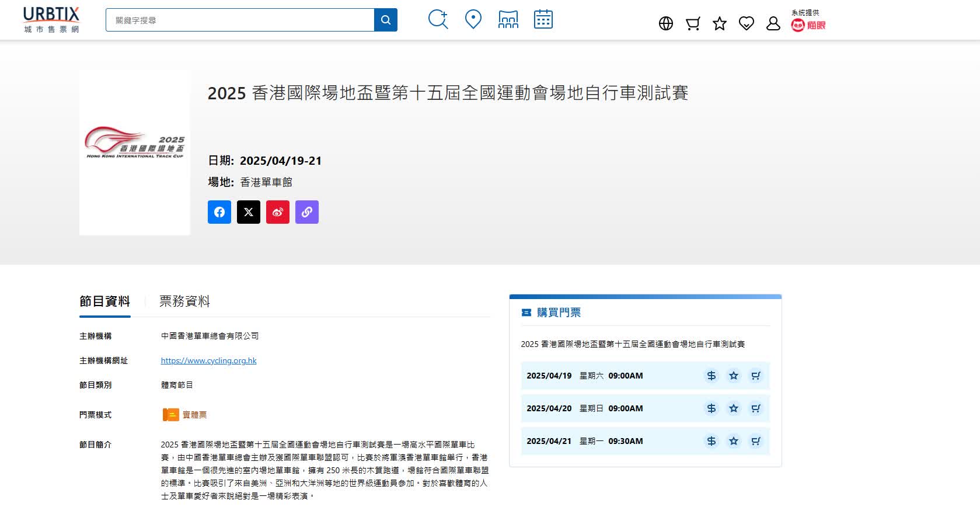Switch to 票務資料 tab
The image size is (980, 531).
pyautogui.click(x=184, y=301)
